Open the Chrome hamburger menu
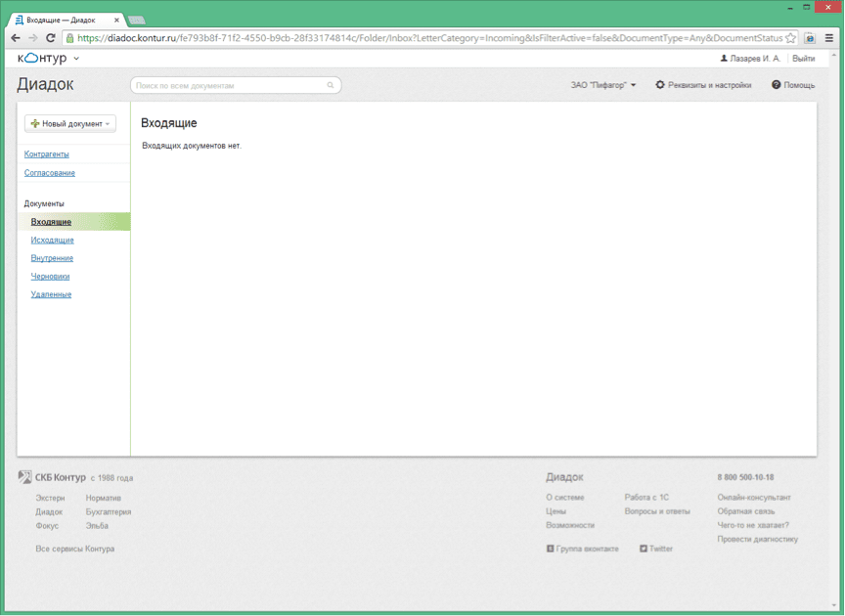845x616 pixels. tap(829, 38)
